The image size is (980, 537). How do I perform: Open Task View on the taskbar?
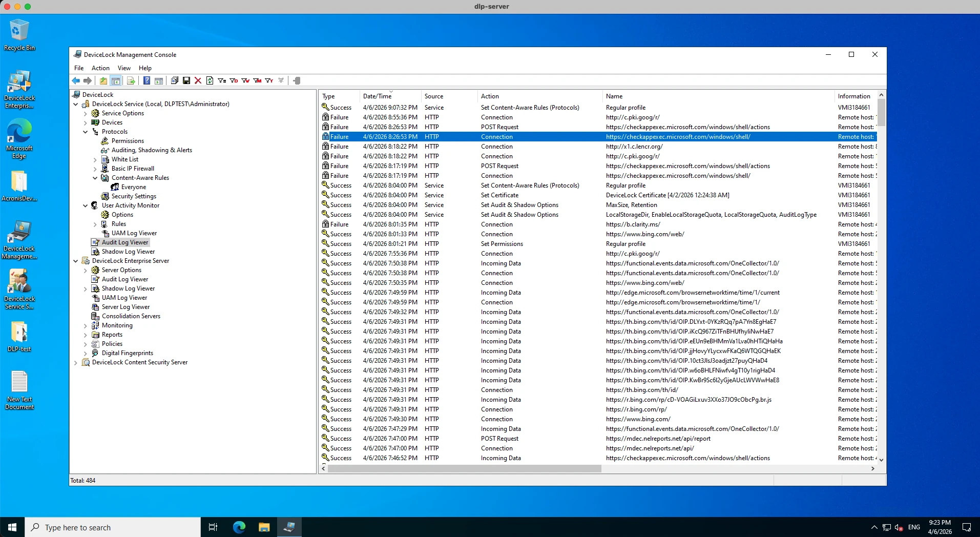pyautogui.click(x=213, y=527)
